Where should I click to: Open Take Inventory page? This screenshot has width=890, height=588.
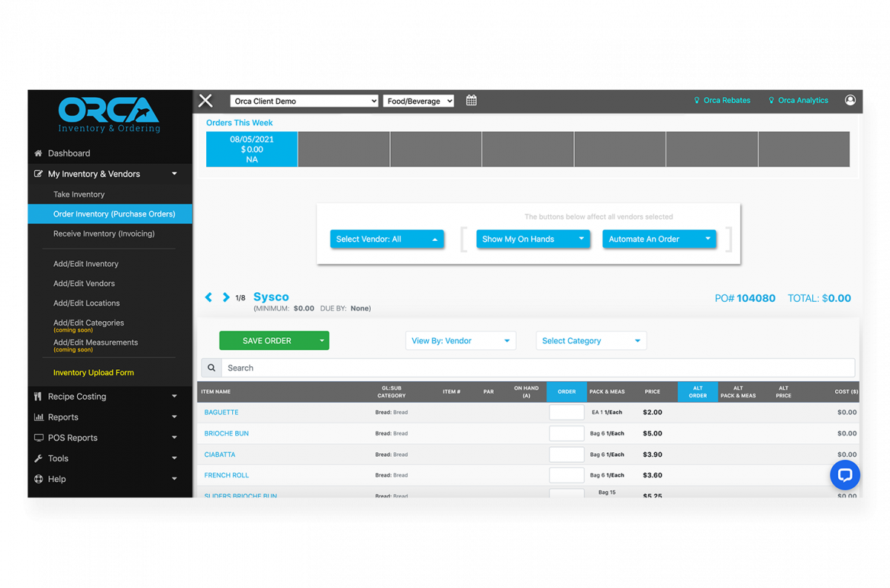click(79, 194)
